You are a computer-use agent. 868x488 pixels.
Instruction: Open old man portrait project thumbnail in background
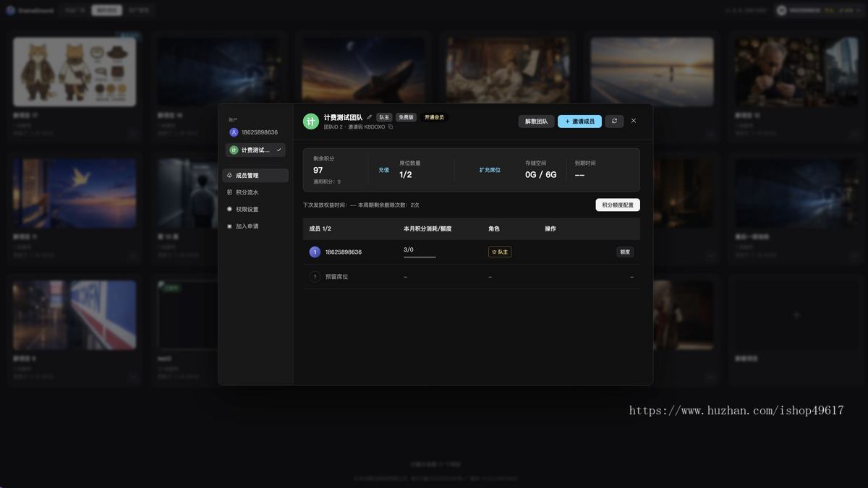[x=796, y=72]
